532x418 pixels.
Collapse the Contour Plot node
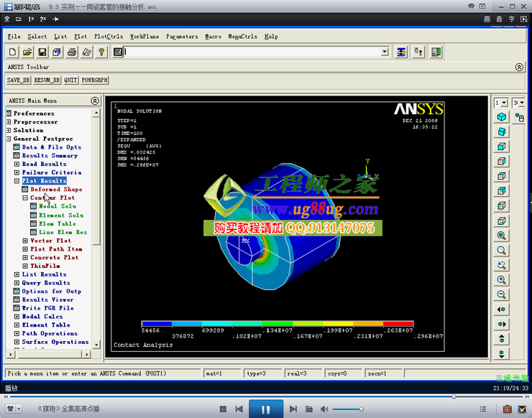(25, 198)
